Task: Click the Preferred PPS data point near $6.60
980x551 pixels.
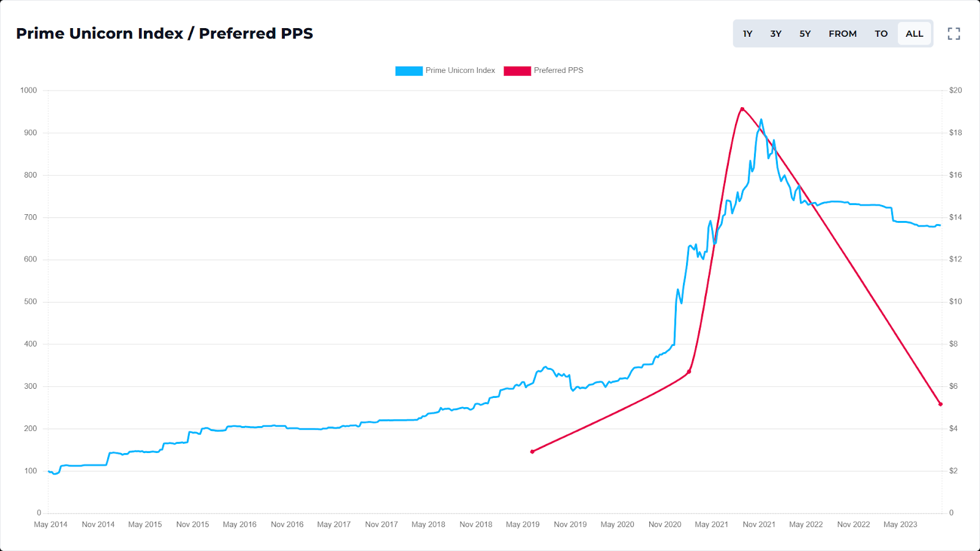Action: [689, 372]
